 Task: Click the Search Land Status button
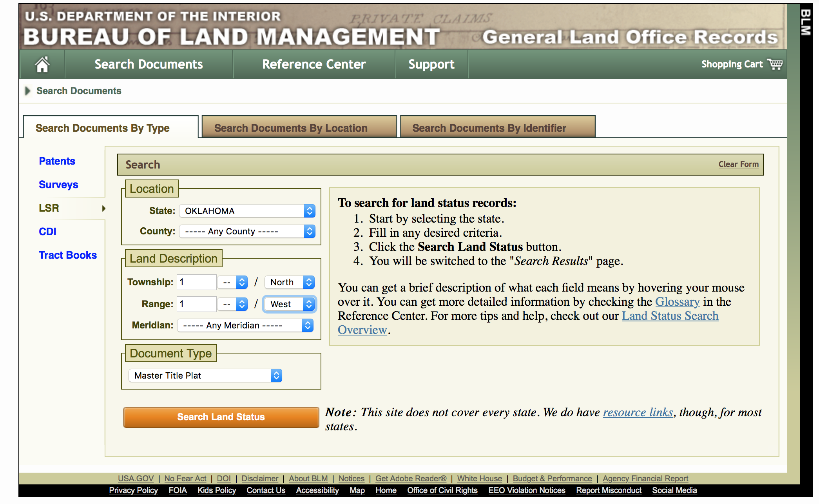coord(221,417)
